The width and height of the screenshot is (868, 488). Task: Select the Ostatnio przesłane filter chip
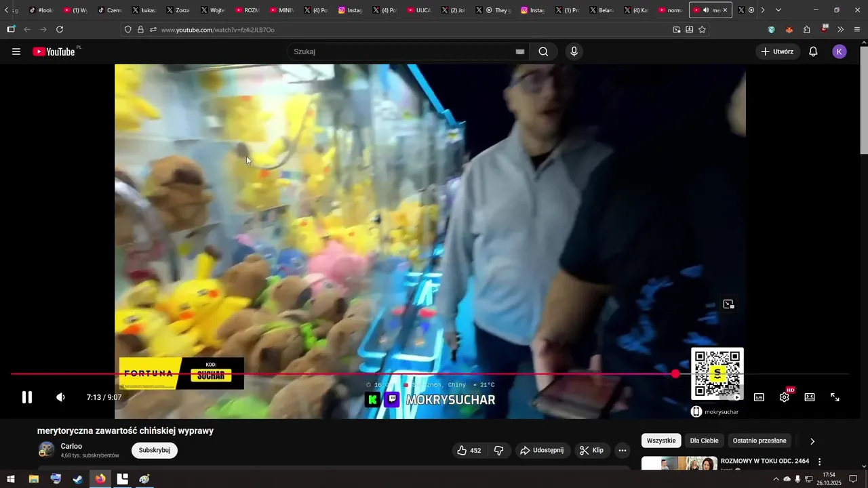(759, 441)
